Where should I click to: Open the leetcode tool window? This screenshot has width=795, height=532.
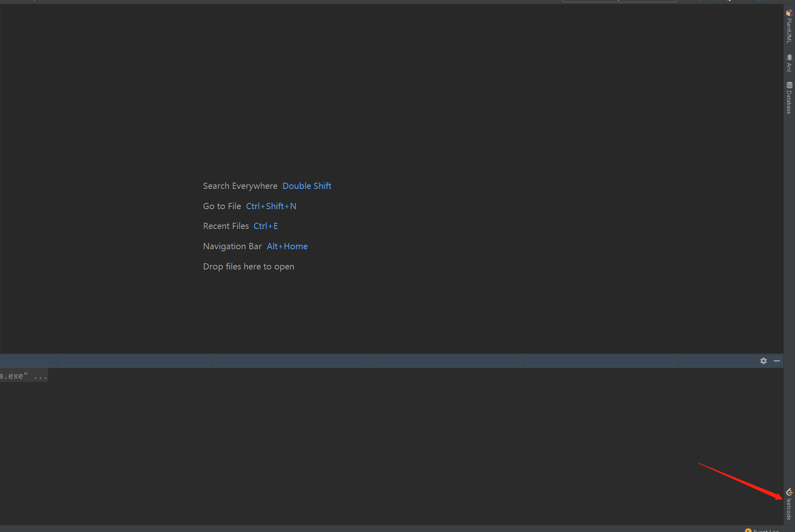coord(789,502)
